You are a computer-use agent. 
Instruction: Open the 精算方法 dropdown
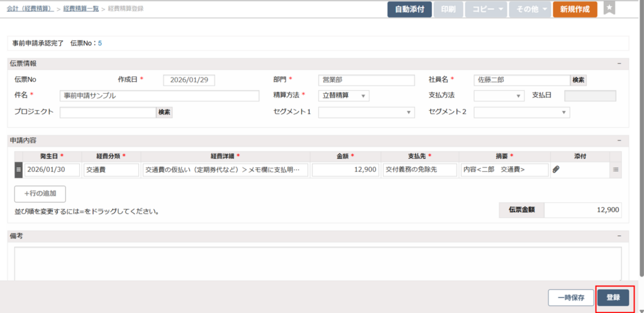343,96
